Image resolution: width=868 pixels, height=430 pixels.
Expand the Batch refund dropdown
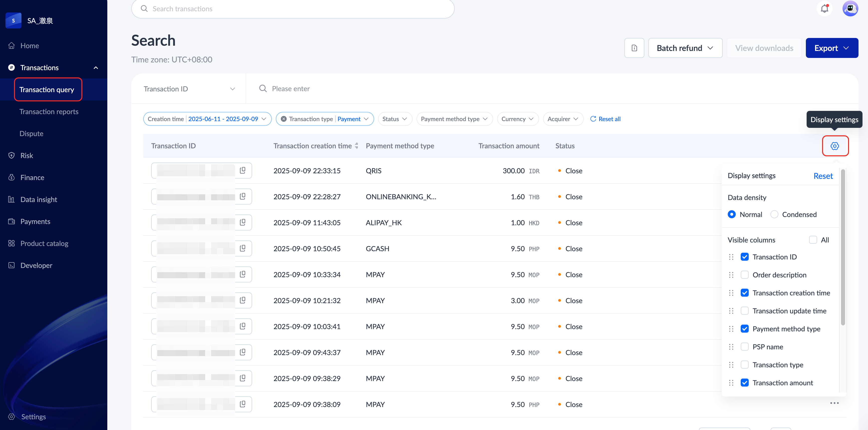(x=685, y=48)
